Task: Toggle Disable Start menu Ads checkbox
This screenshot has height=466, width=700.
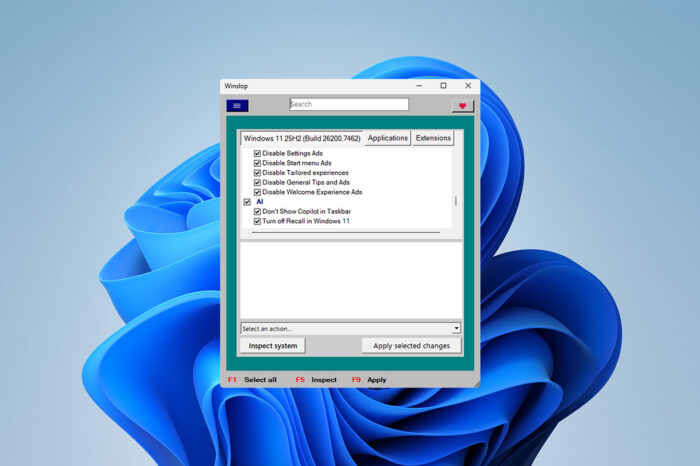Action: click(x=257, y=163)
